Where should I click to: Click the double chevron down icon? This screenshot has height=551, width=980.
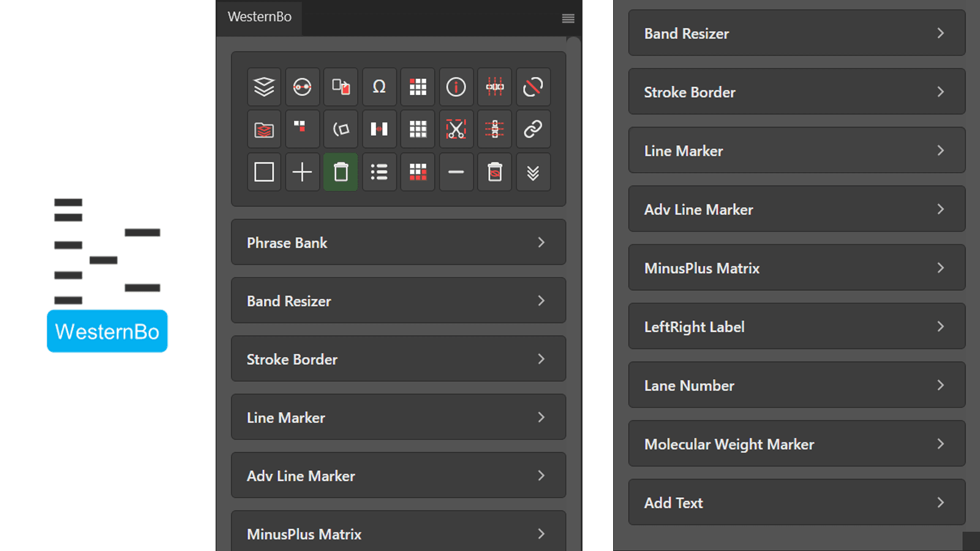tap(533, 172)
